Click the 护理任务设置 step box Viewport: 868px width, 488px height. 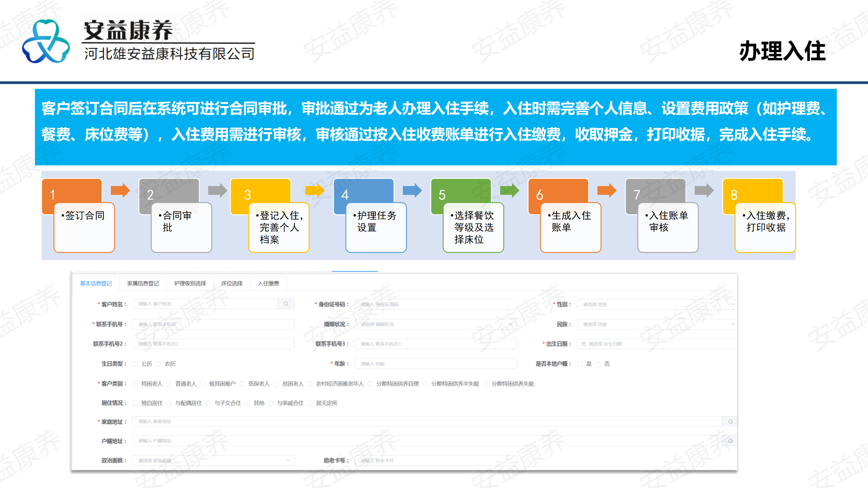pyautogui.click(x=376, y=227)
